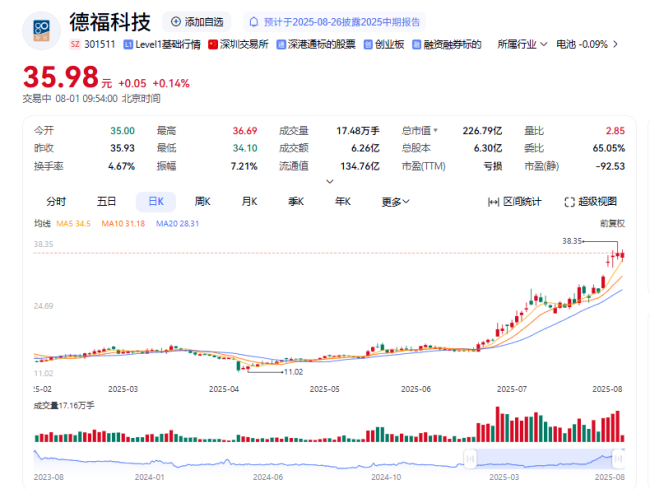
Task: Switch to the 周K chart tab
Action: coord(203,201)
